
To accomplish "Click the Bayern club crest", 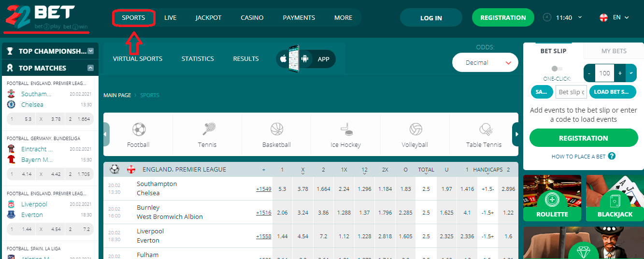I will click(x=12, y=159).
